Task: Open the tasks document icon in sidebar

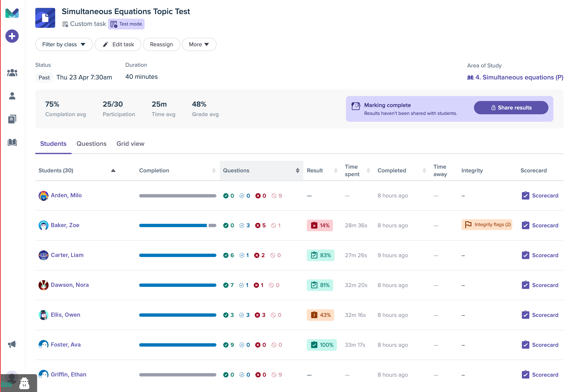Action: pos(12,119)
